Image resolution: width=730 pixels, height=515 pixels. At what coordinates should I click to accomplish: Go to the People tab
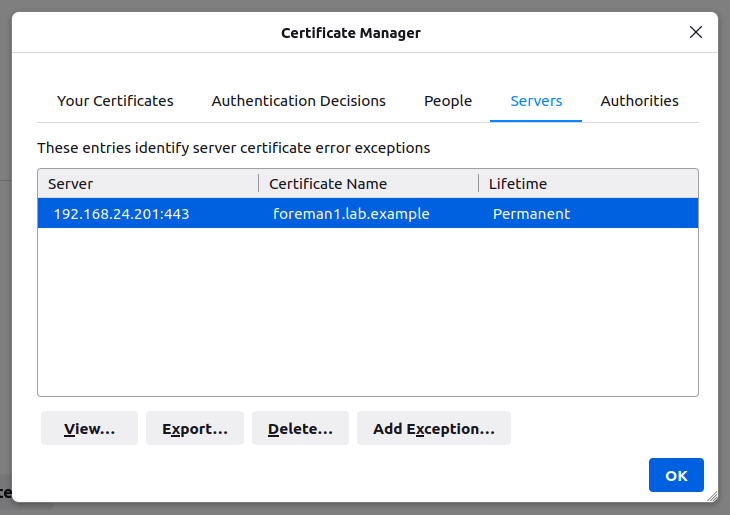point(447,101)
